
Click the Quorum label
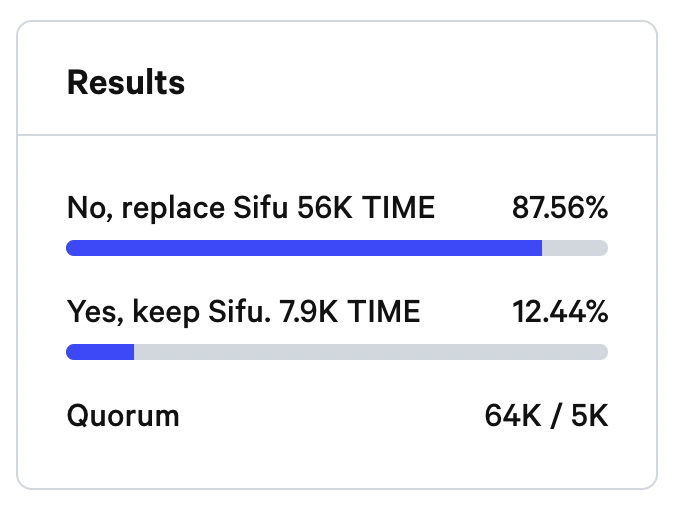click(123, 416)
